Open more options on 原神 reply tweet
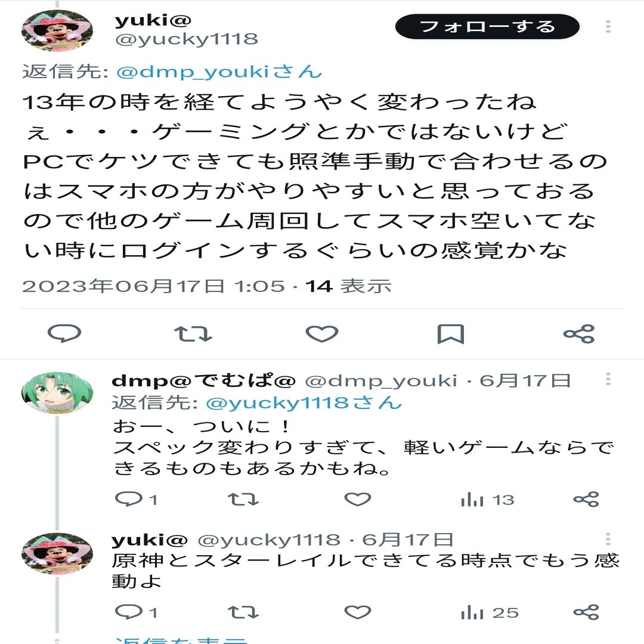This screenshot has width=644, height=644. pyautogui.click(x=608, y=539)
